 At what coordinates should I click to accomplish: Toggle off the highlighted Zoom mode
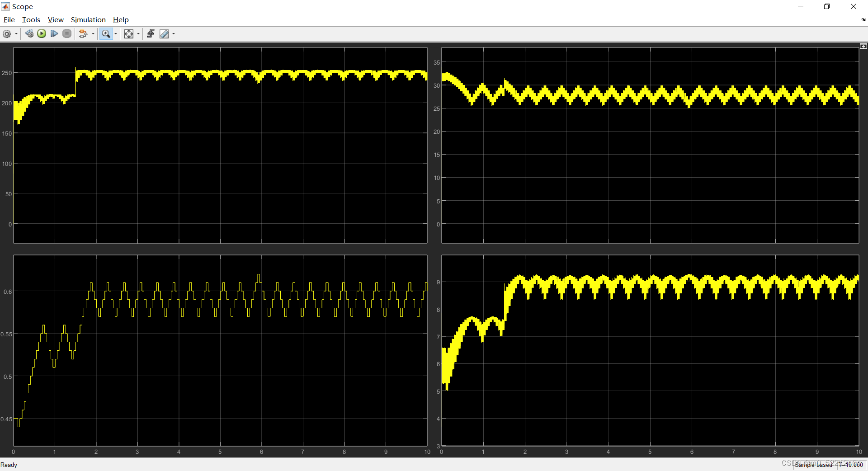[x=105, y=33]
